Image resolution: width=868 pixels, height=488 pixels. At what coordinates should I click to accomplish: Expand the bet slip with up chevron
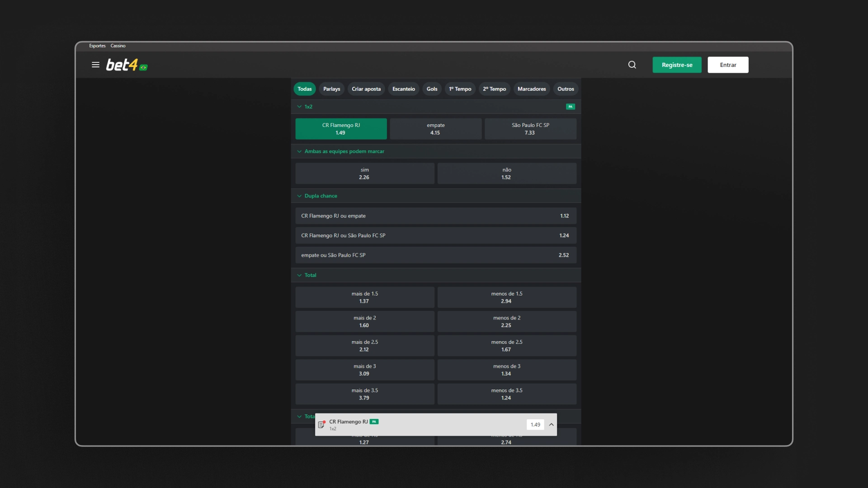tap(551, 425)
